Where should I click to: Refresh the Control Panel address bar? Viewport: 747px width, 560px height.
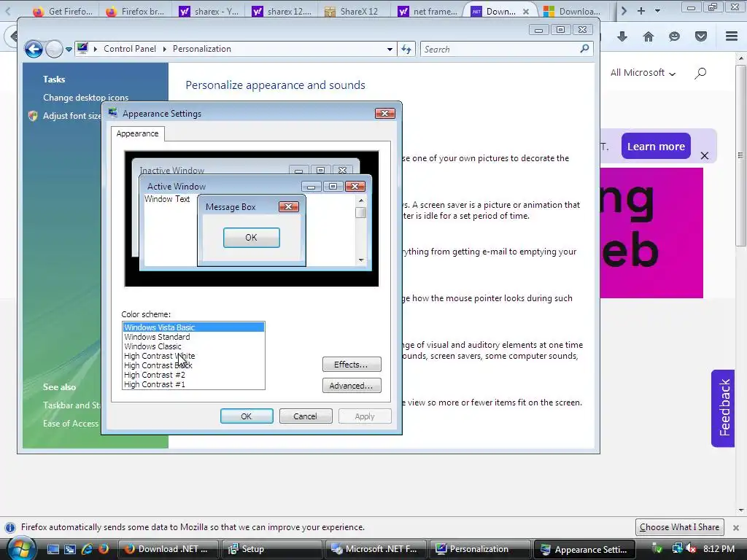click(406, 49)
